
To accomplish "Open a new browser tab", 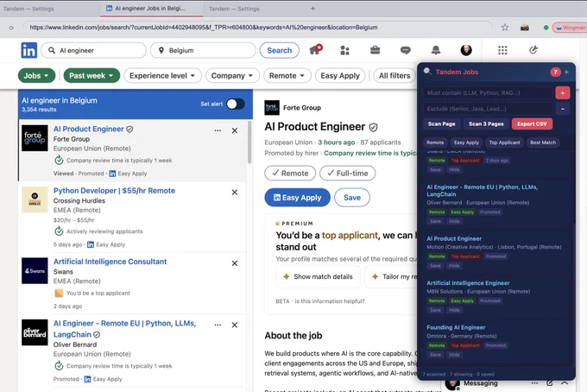I will click(x=312, y=9).
